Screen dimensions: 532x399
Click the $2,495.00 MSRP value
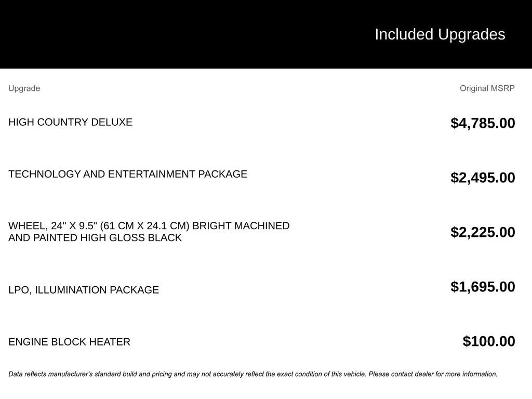point(483,178)
